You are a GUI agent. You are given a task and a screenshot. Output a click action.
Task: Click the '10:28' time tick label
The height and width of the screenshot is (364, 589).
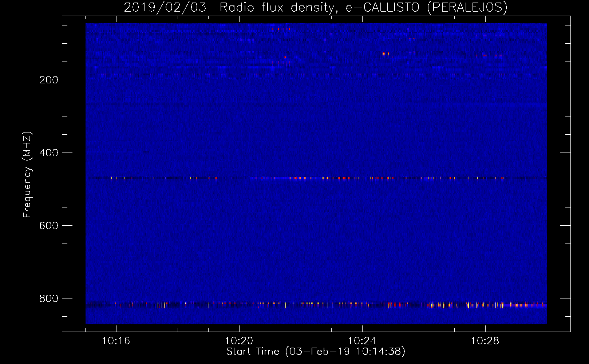click(485, 341)
